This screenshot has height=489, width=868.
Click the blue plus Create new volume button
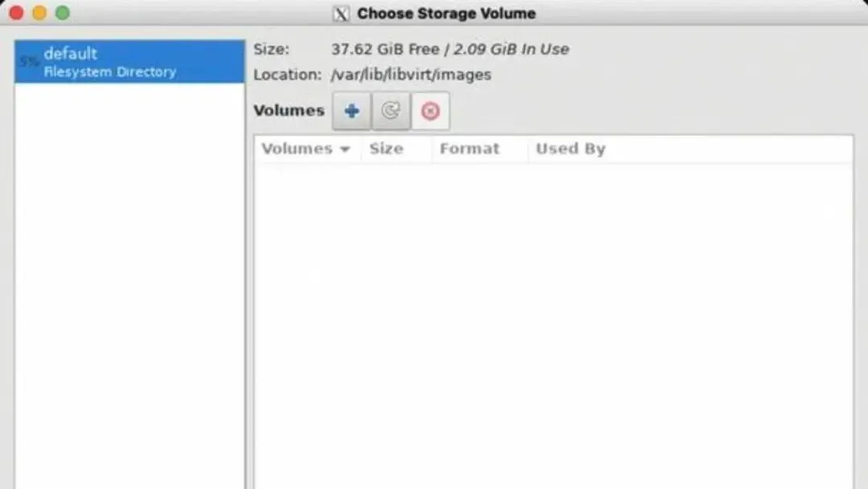pos(351,111)
